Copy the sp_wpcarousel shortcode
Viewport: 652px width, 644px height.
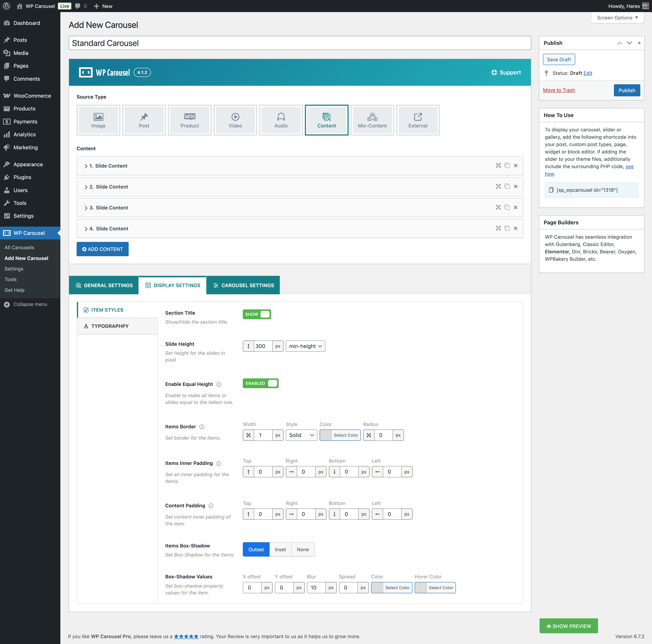[551, 190]
